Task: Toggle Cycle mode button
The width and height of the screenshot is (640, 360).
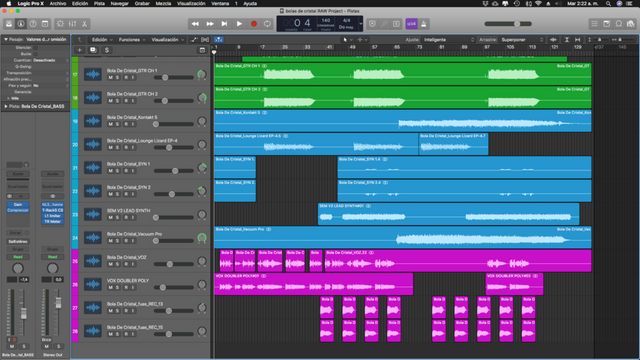Action: (267, 24)
